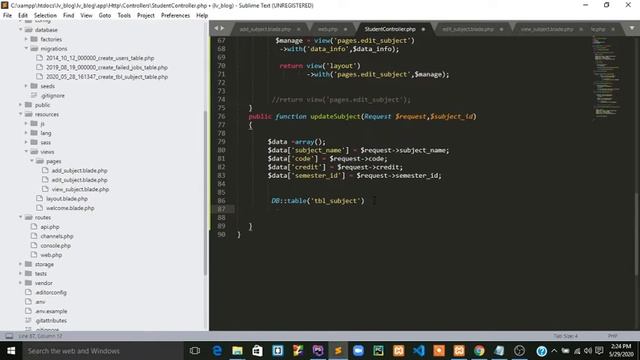Open api.php in the sidebar
640x360 pixels.
point(50,227)
